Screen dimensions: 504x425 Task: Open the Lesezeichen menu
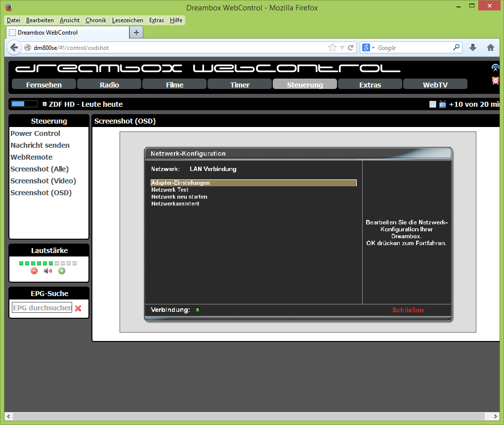coord(127,20)
